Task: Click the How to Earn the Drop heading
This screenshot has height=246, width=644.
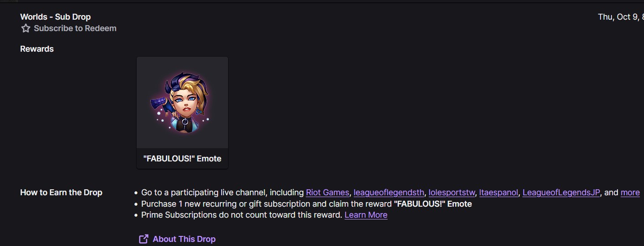Action: (x=61, y=193)
